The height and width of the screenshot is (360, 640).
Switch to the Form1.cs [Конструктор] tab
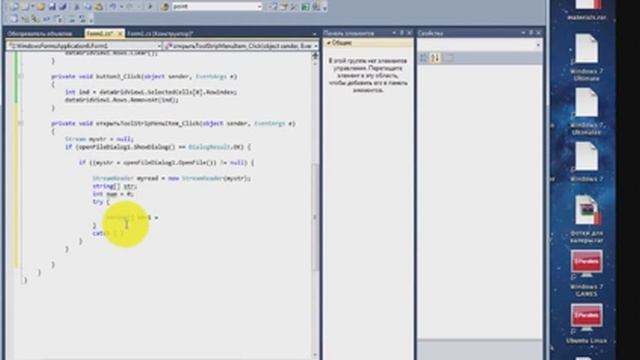pyautogui.click(x=160, y=34)
